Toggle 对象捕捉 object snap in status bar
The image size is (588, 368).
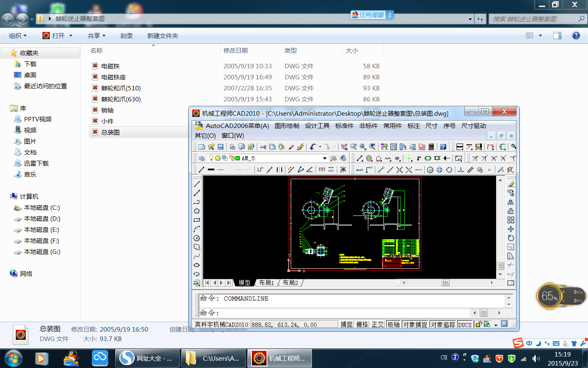415,324
